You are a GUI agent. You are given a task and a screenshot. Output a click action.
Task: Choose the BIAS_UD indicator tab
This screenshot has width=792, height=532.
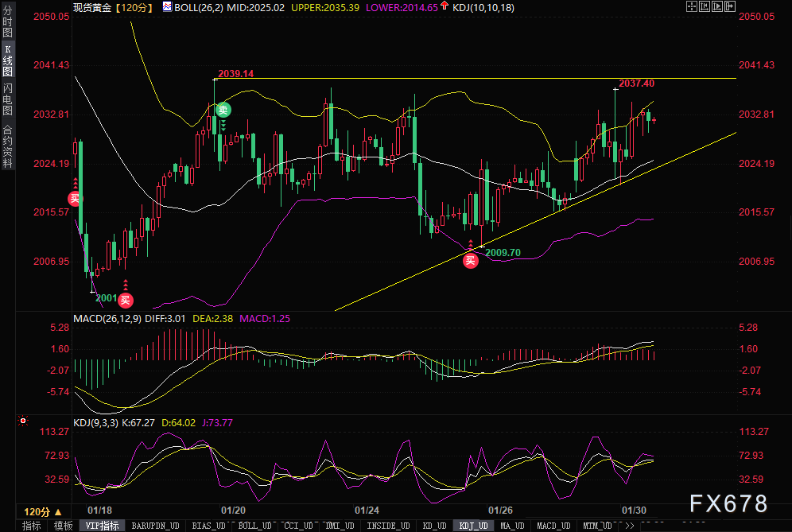pyautogui.click(x=208, y=526)
